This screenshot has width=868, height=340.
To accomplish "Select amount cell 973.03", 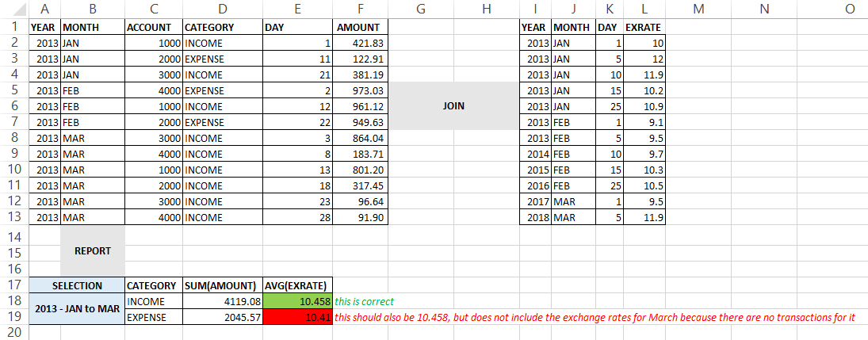I will click(361, 91).
